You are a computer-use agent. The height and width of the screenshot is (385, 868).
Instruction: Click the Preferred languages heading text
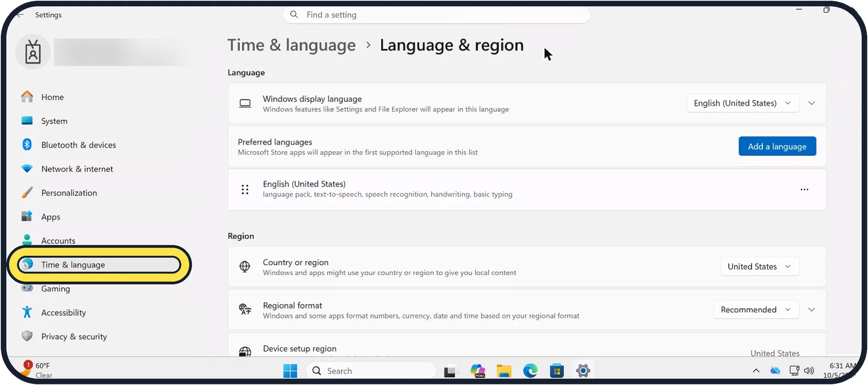coord(275,142)
